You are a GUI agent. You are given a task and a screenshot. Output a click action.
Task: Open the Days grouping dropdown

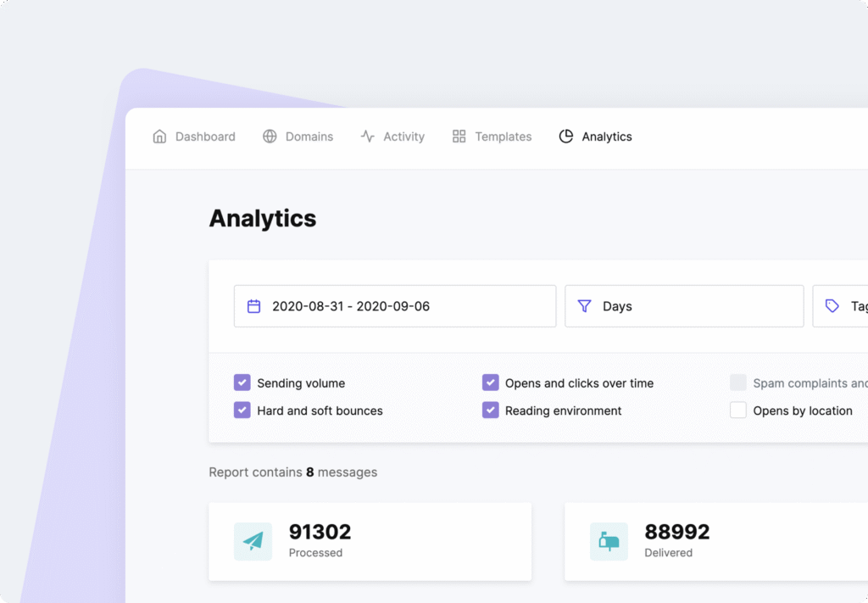684,306
